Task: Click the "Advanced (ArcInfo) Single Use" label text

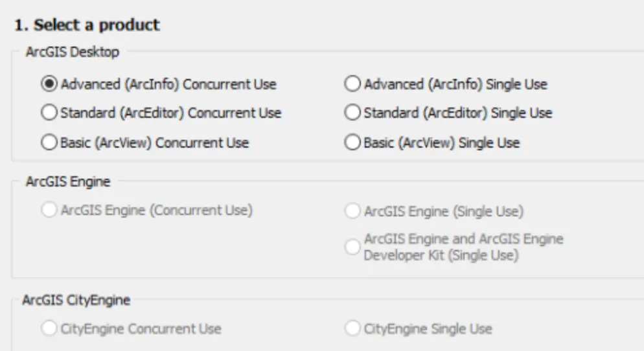Action: click(455, 84)
